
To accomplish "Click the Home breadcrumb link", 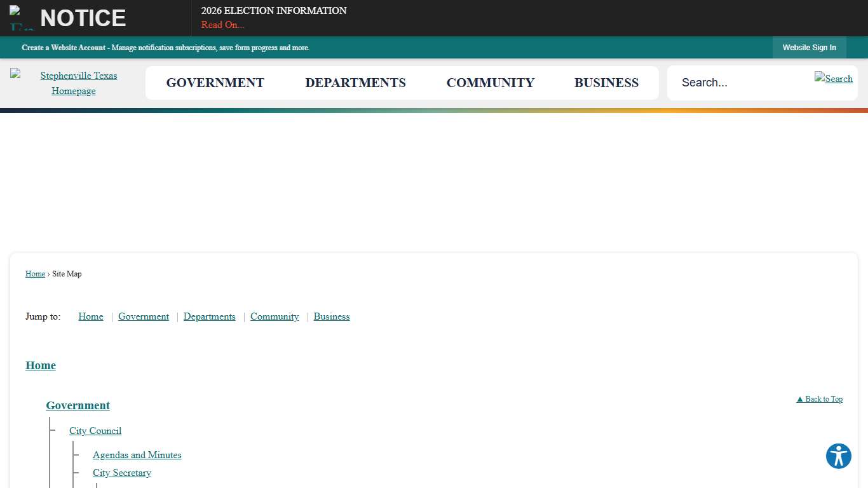I will (x=35, y=274).
